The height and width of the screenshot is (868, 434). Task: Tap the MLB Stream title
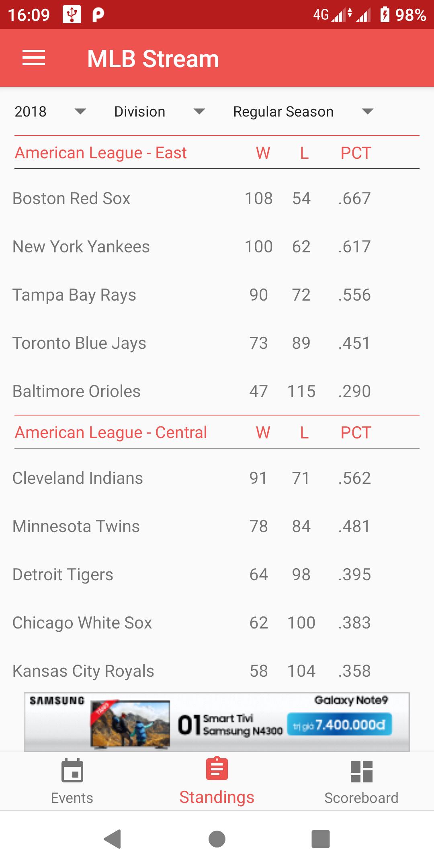coord(153,59)
